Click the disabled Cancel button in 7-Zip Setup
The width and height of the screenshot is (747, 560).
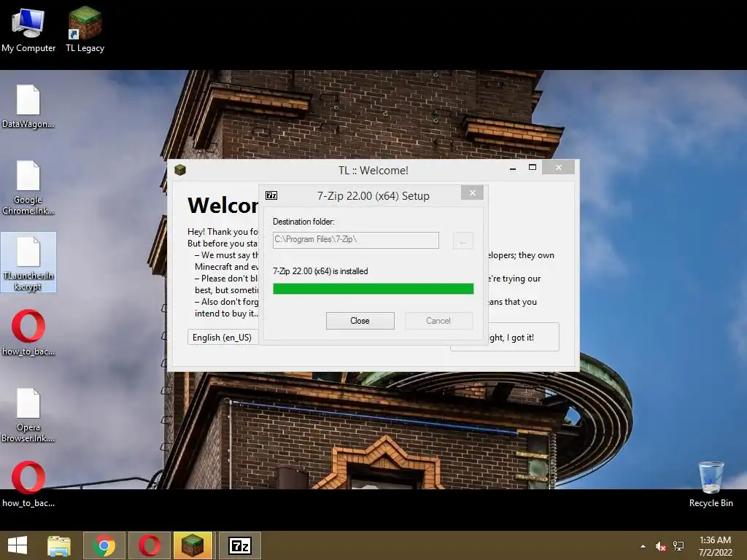pyautogui.click(x=438, y=321)
